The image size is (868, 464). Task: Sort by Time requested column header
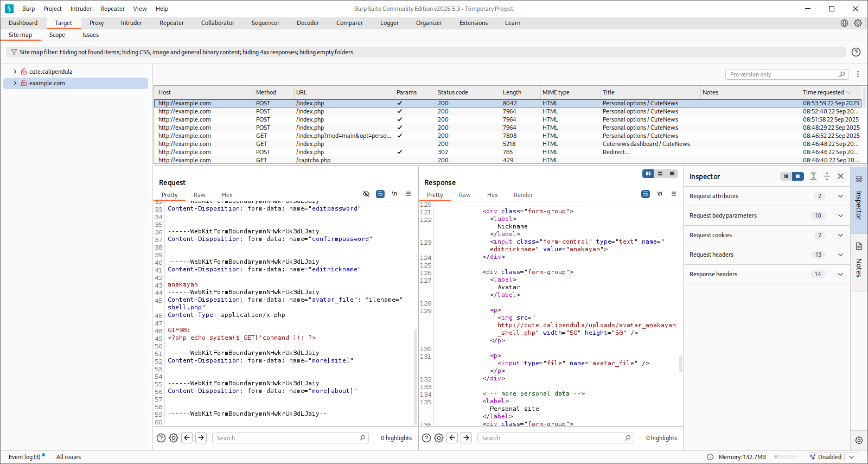point(831,92)
